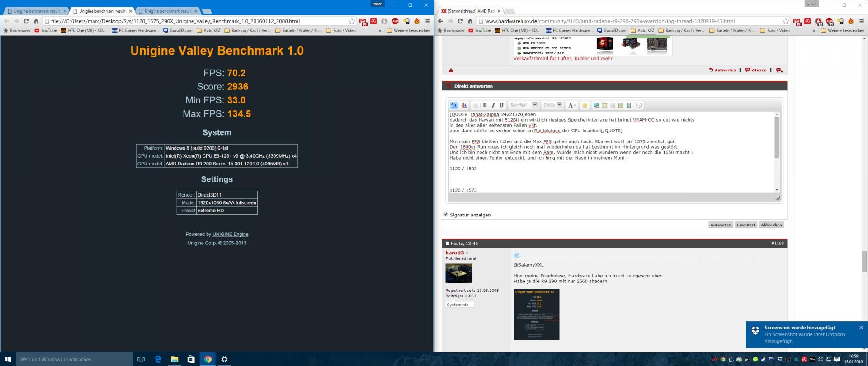
Task: Click the Abbrechen button
Action: (x=771, y=225)
